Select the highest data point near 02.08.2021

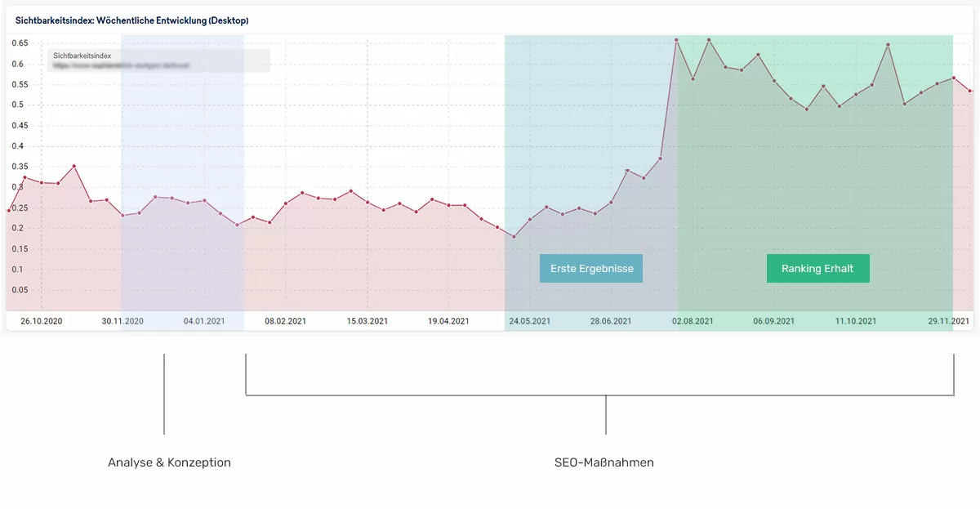(x=676, y=38)
